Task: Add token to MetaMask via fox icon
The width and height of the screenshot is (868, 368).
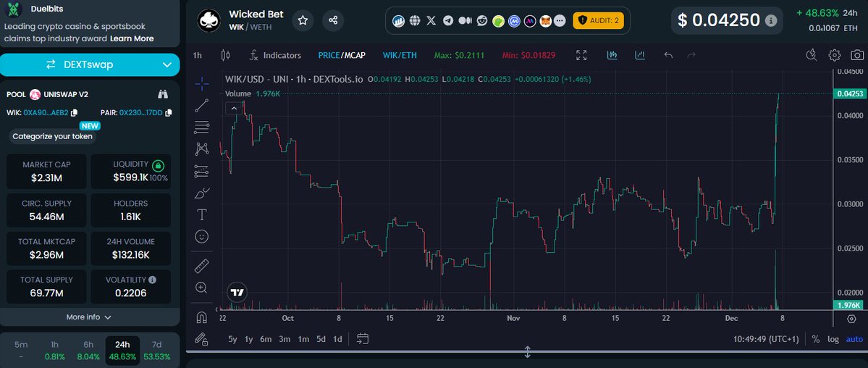Action: [x=545, y=21]
